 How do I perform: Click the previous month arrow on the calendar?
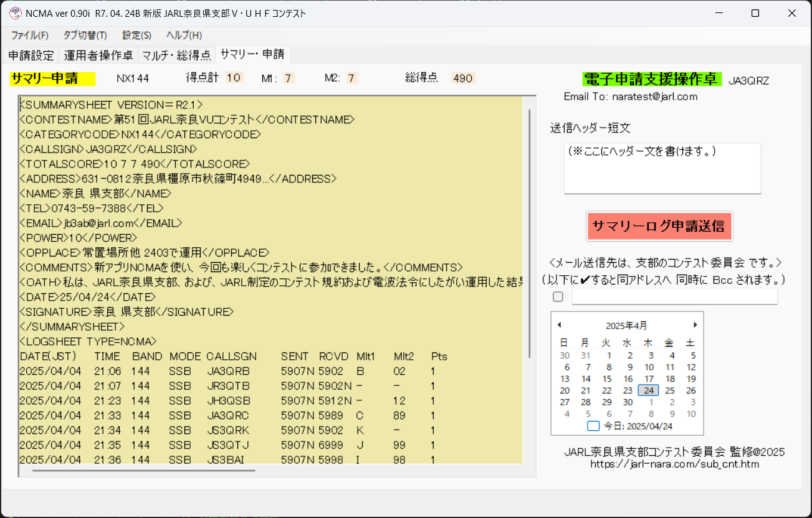click(x=559, y=324)
